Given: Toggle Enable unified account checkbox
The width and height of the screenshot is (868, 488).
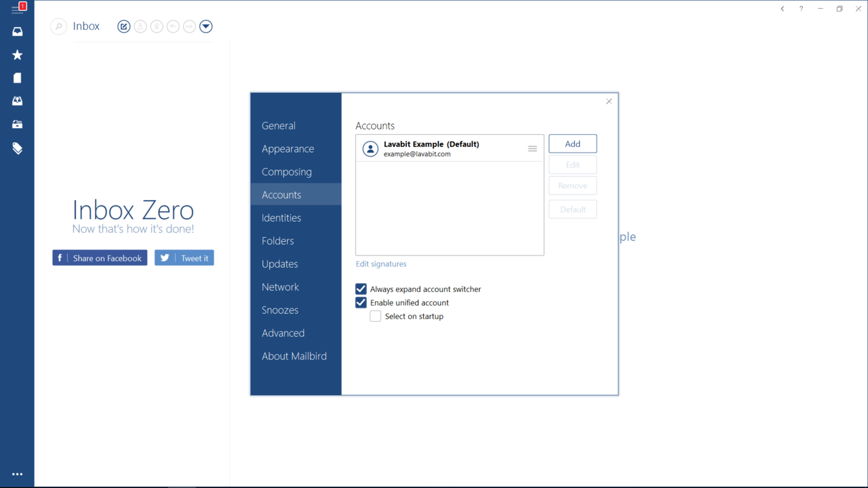Looking at the screenshot, I should pos(361,302).
